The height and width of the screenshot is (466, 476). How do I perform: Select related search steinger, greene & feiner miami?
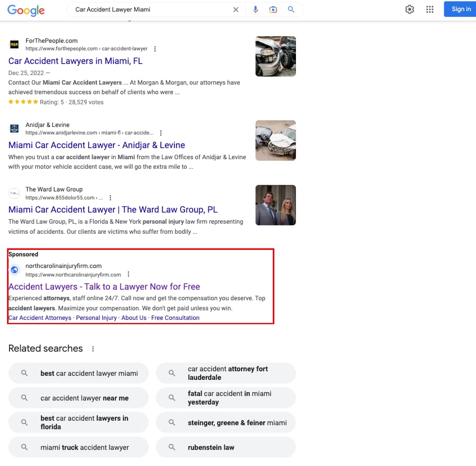pyautogui.click(x=226, y=423)
